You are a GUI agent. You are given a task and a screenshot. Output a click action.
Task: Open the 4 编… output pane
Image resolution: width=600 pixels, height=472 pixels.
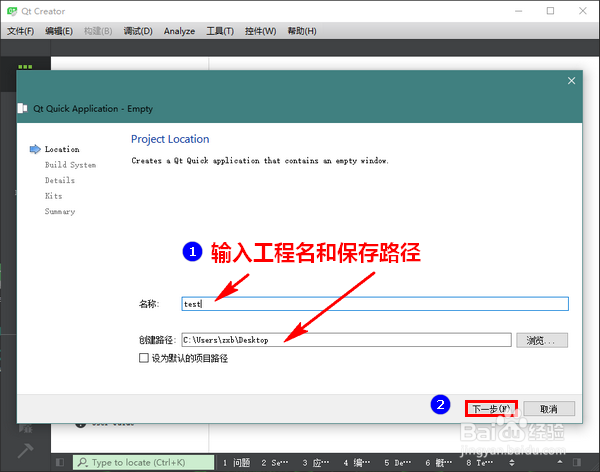(x=357, y=463)
